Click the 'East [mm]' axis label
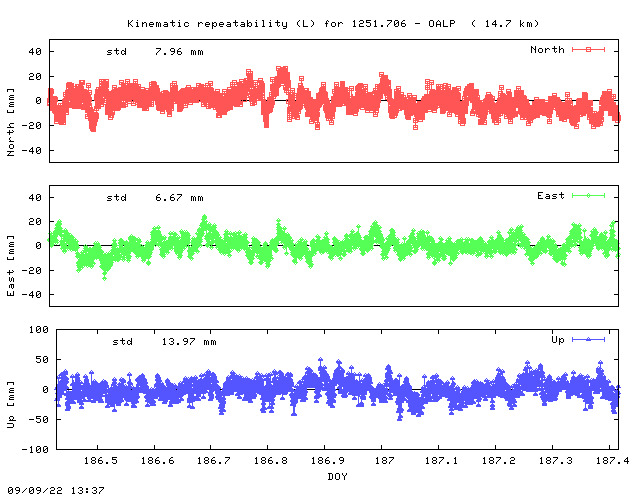The image size is (640, 496). click(11, 266)
